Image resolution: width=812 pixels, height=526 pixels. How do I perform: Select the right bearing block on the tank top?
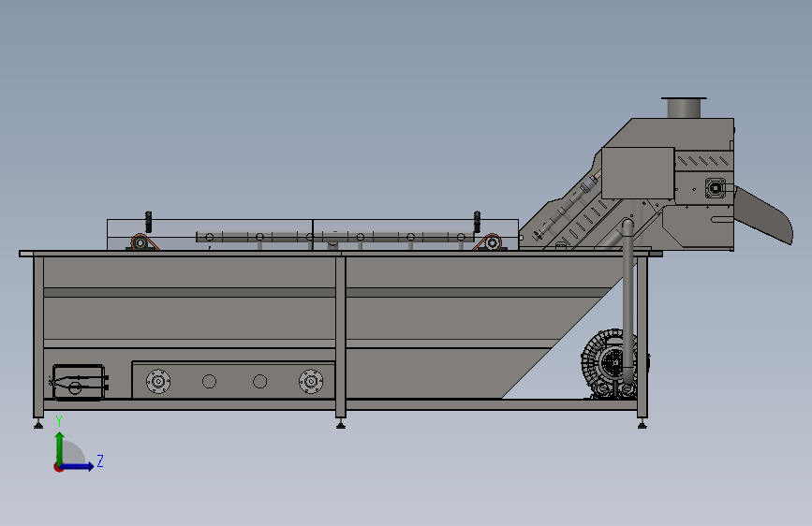click(490, 242)
